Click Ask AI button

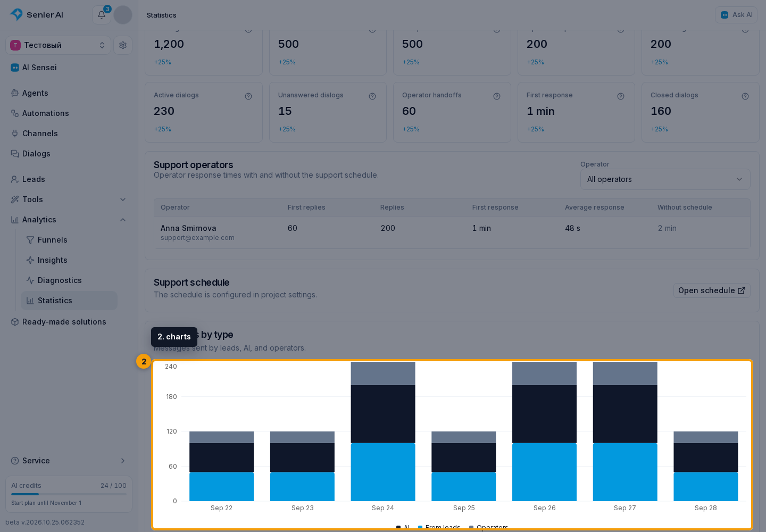click(x=736, y=15)
